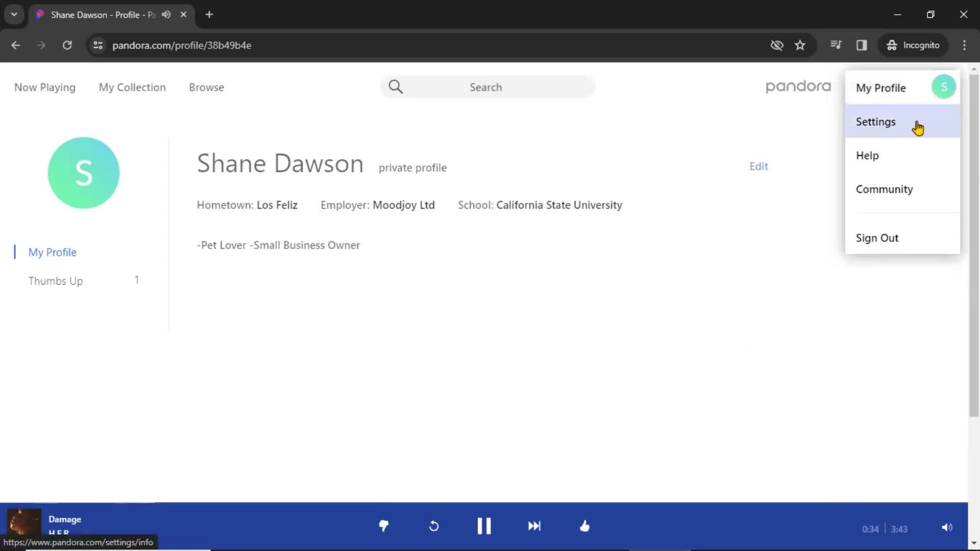Click the bio '-Pet Lover -Small Business Owner'
The width and height of the screenshot is (980, 551).
[x=279, y=245]
